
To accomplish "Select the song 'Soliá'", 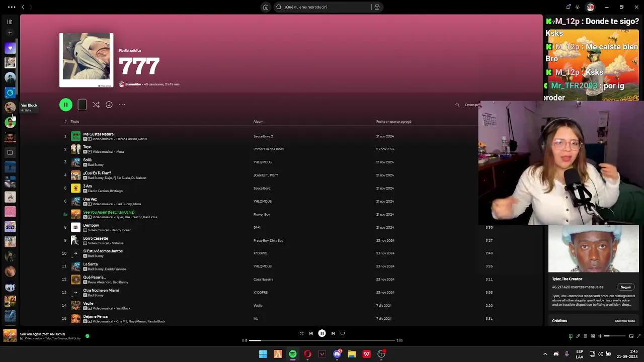I will 88,160.
